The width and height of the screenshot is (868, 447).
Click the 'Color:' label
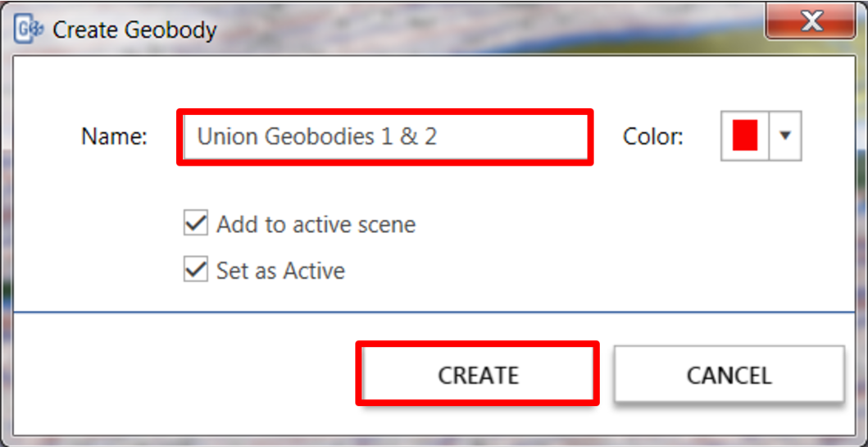pos(653,137)
